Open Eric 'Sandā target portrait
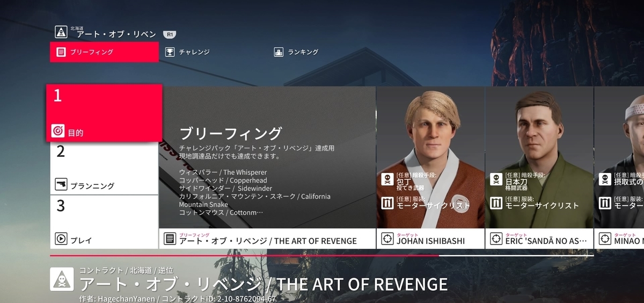Viewport: 644px width, 303px height. pos(539,157)
